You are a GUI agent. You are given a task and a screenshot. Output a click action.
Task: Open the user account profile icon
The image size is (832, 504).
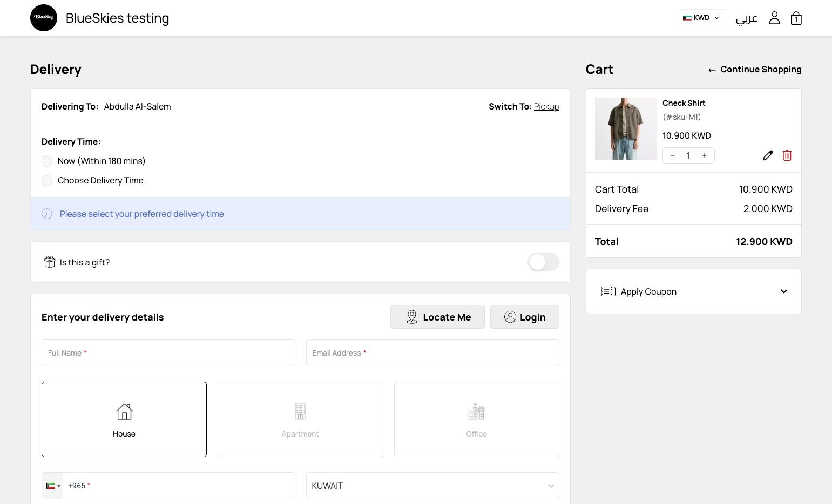774,18
